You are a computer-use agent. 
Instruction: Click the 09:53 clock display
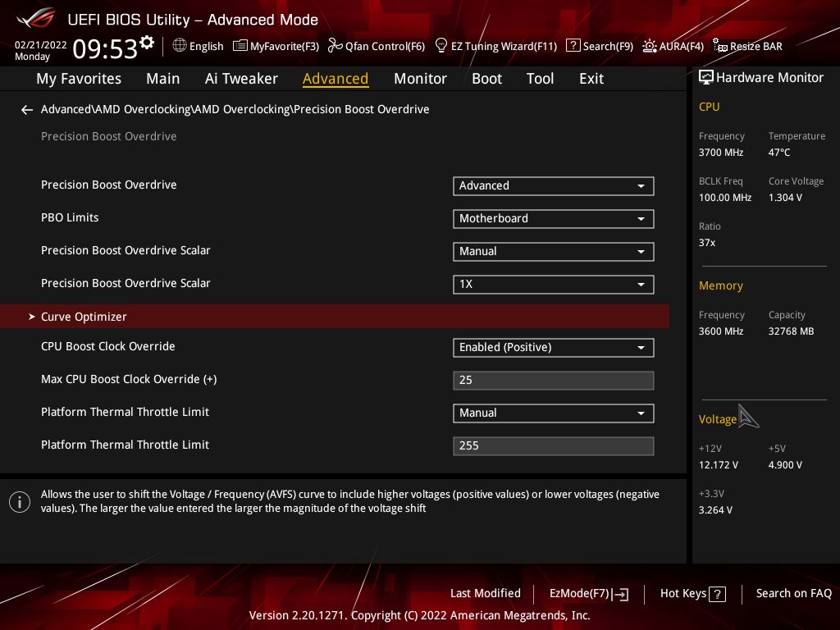point(105,48)
